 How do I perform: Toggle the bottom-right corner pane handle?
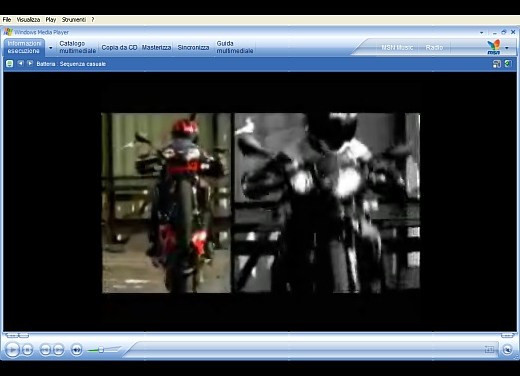click(507, 335)
